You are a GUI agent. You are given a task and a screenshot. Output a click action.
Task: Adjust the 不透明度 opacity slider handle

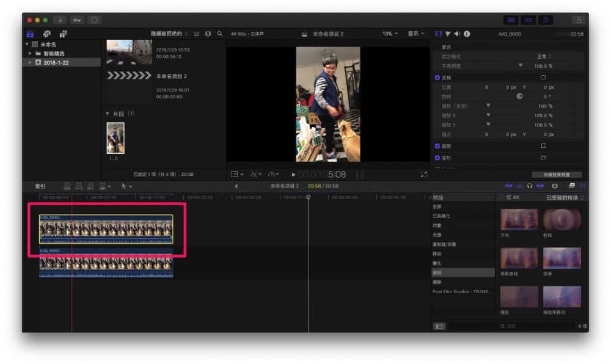point(520,65)
